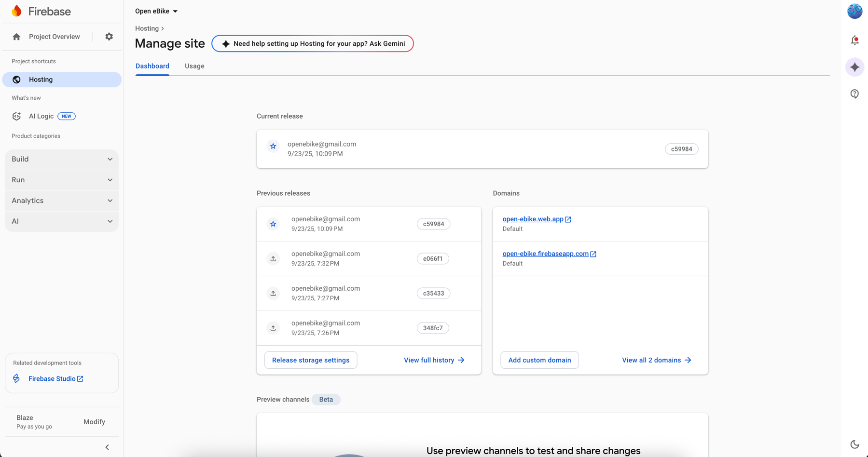Open the open-ebike.web.app domain link
Image resolution: width=868 pixels, height=457 pixels.
click(x=533, y=219)
